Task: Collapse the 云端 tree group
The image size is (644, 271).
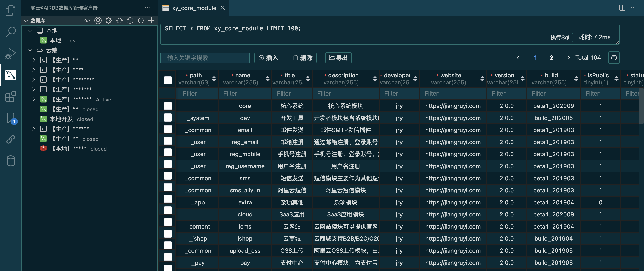Action: tap(30, 50)
